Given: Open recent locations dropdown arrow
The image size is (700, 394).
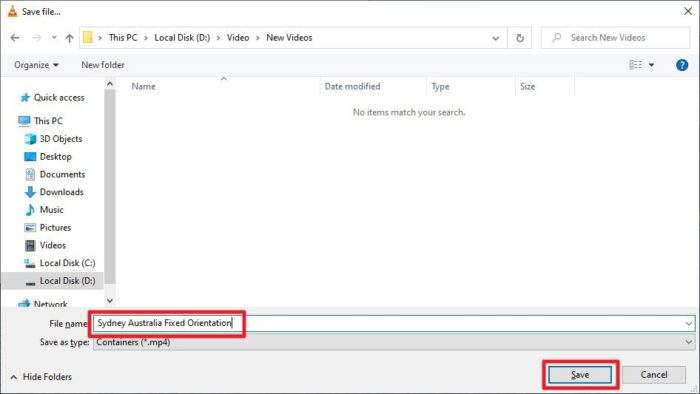Looking at the screenshot, I should [54, 38].
